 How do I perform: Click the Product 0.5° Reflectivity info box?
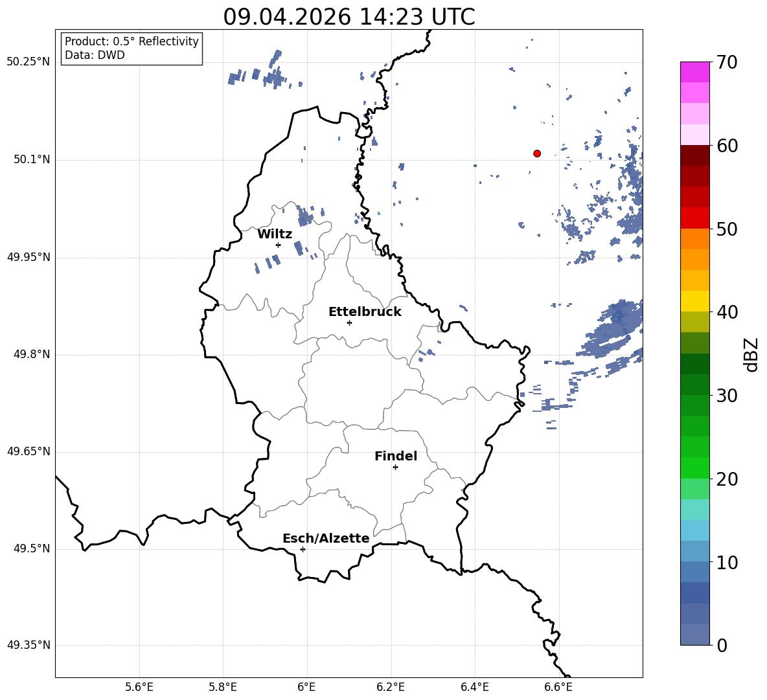131,48
